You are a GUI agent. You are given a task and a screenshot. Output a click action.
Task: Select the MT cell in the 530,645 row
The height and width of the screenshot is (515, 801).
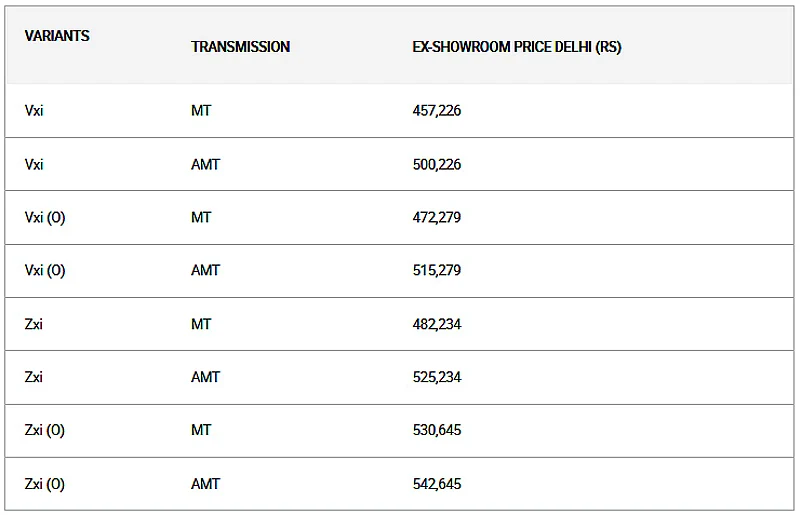tap(201, 430)
